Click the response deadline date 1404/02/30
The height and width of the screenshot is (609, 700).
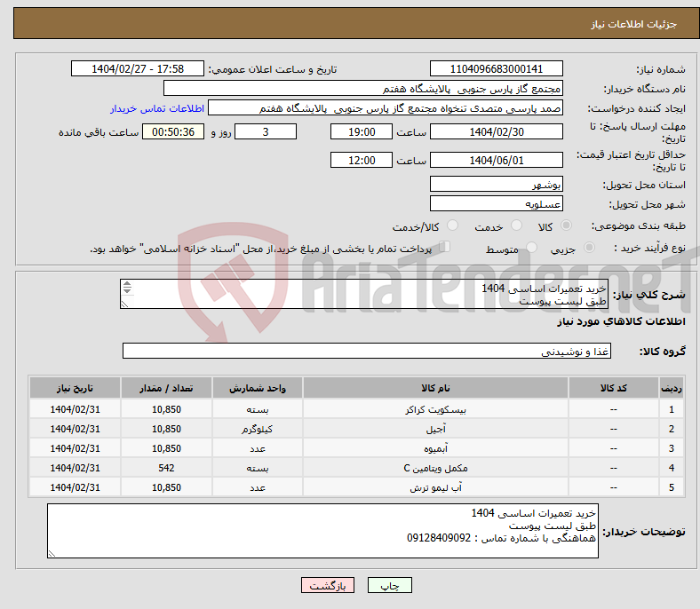coord(496,131)
